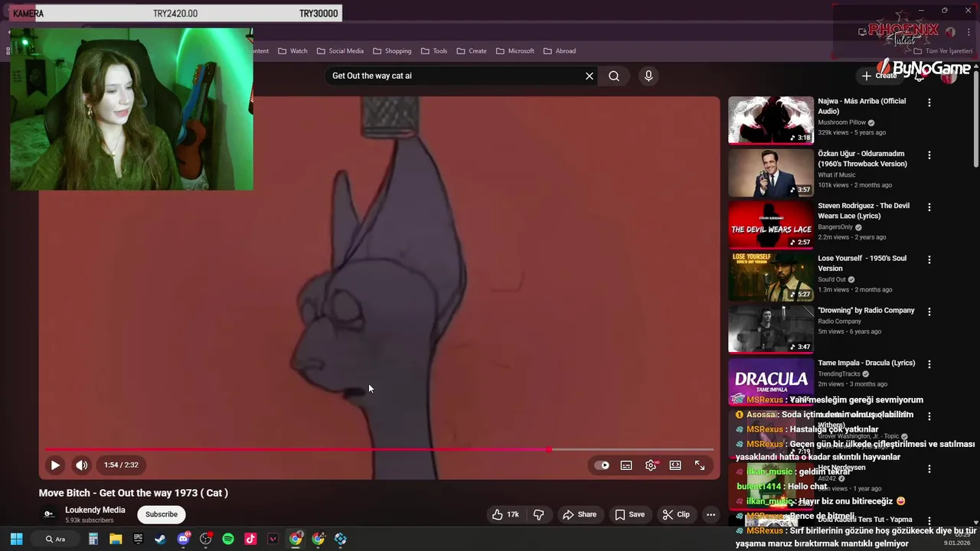Open the Loukendy Media channel name
The width and height of the screenshot is (980, 551).
point(95,510)
